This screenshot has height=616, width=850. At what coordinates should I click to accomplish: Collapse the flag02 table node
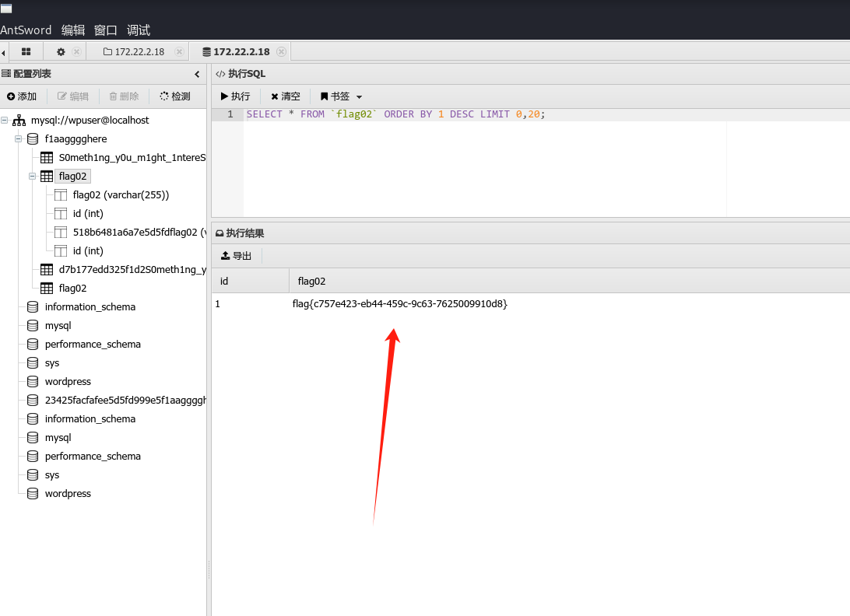[x=33, y=177]
